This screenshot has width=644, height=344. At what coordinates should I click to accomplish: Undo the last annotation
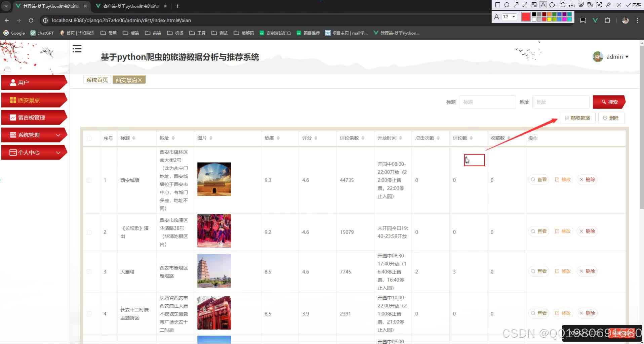563,5
